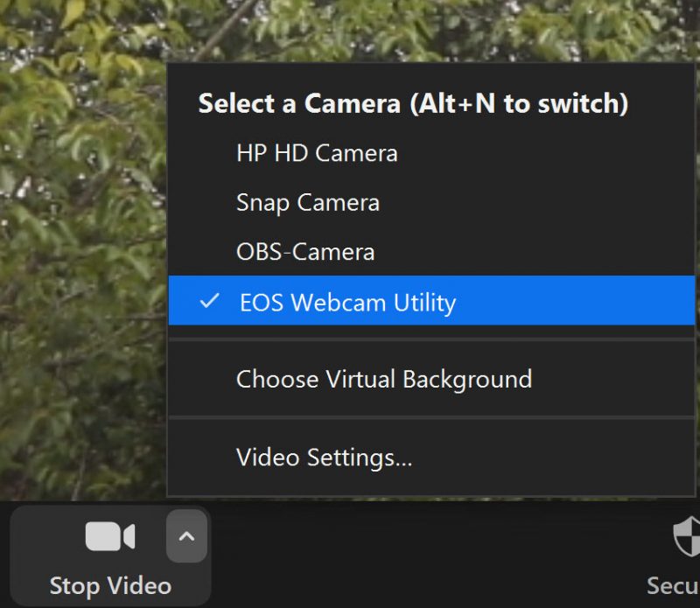Click the HP HD Camera entry
This screenshot has height=608, width=700.
pyautogui.click(x=316, y=153)
